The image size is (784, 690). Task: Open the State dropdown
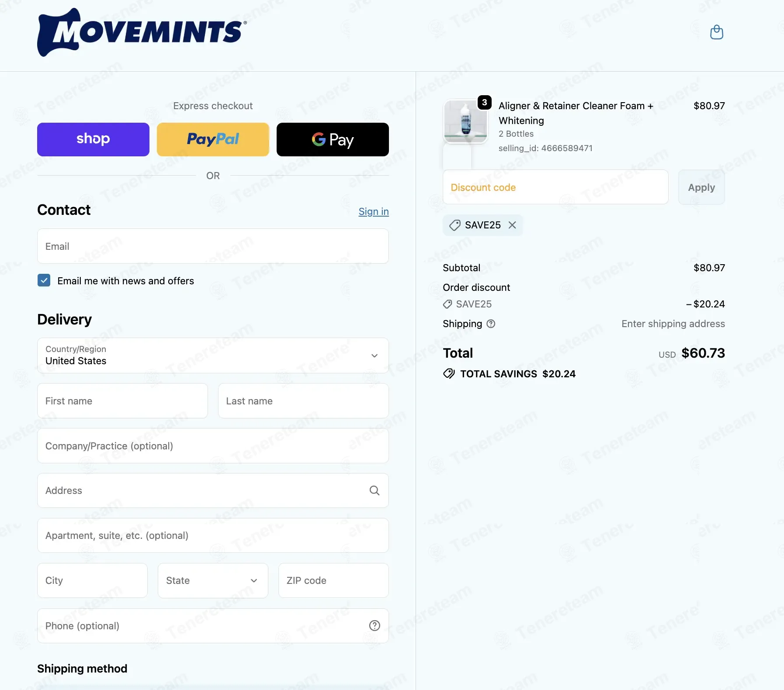213,580
